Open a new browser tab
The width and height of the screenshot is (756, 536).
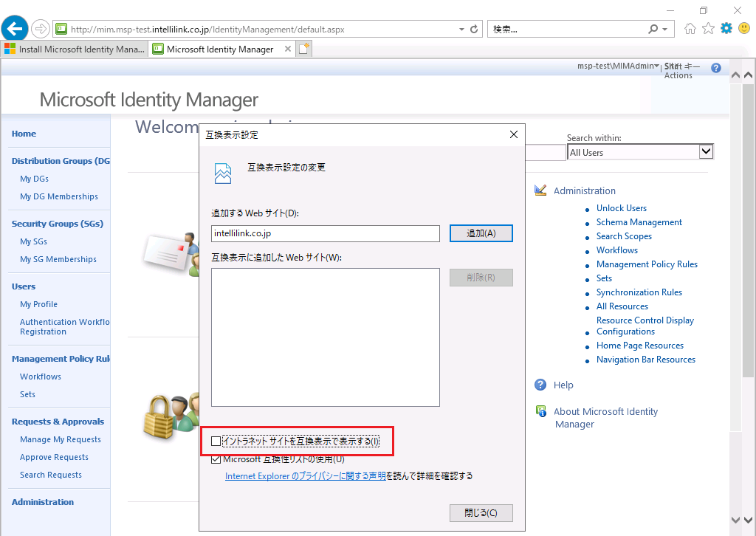(303, 49)
